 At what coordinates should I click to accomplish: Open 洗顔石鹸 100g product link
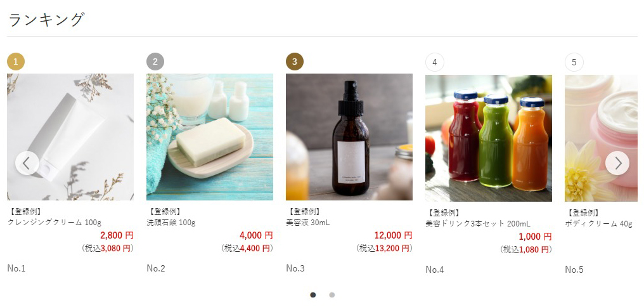(x=171, y=223)
